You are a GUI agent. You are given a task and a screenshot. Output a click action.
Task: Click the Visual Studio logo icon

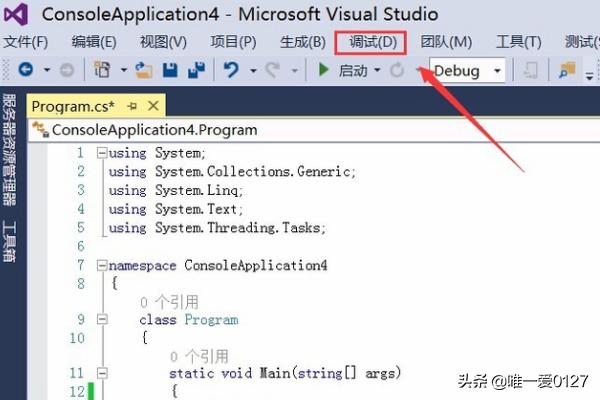pyautogui.click(x=16, y=14)
